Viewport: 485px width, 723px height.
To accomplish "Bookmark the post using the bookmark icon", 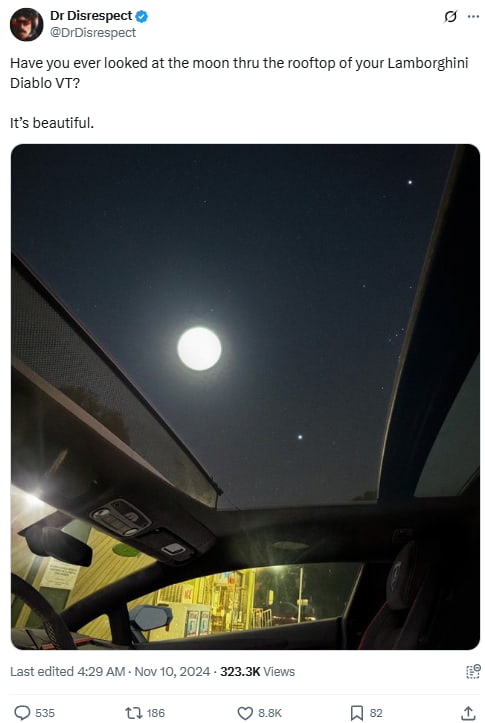I will click(x=356, y=713).
